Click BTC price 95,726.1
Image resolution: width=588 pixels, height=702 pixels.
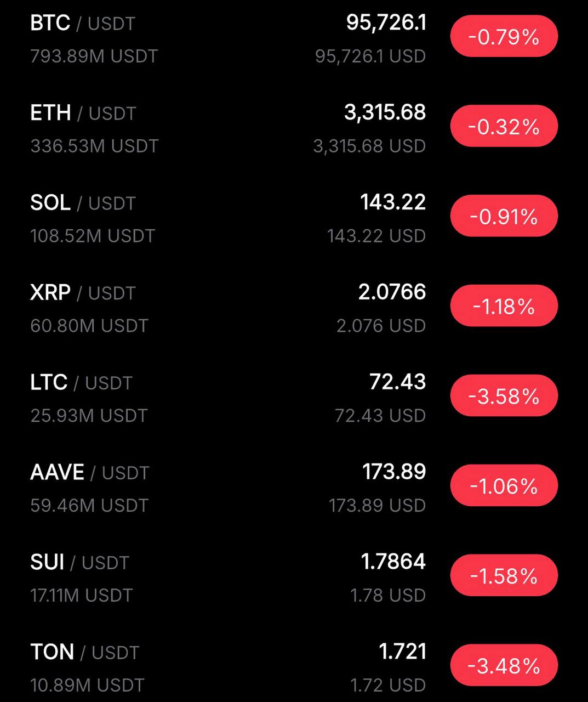(386, 22)
